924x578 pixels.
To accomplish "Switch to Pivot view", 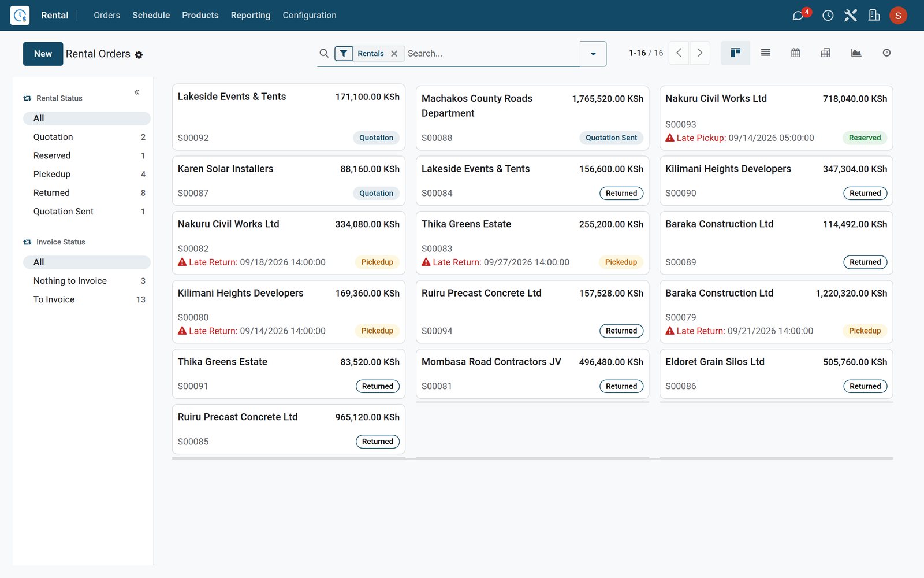I will 826,53.
